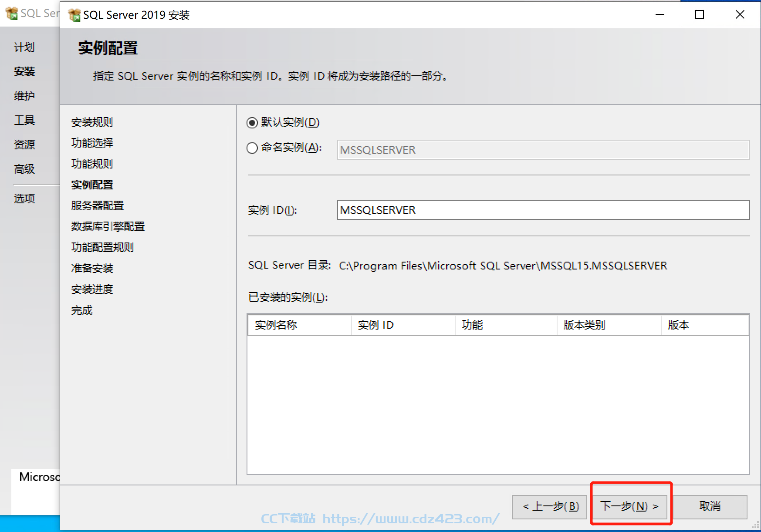Close the SQL Server 2019 安装 window
The image size is (761, 532).
740,14
